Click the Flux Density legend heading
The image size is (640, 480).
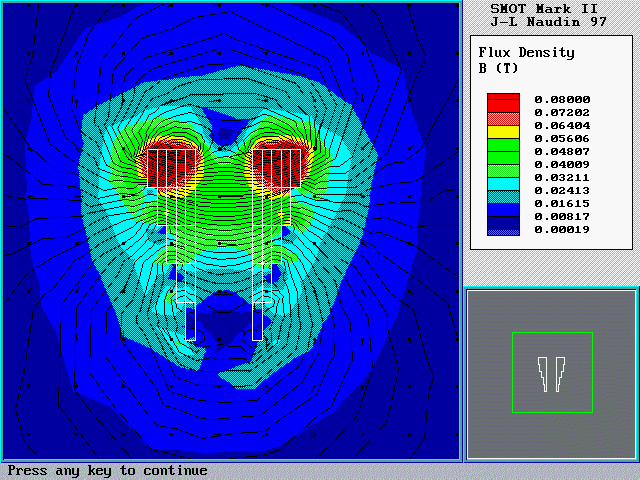coord(527,53)
